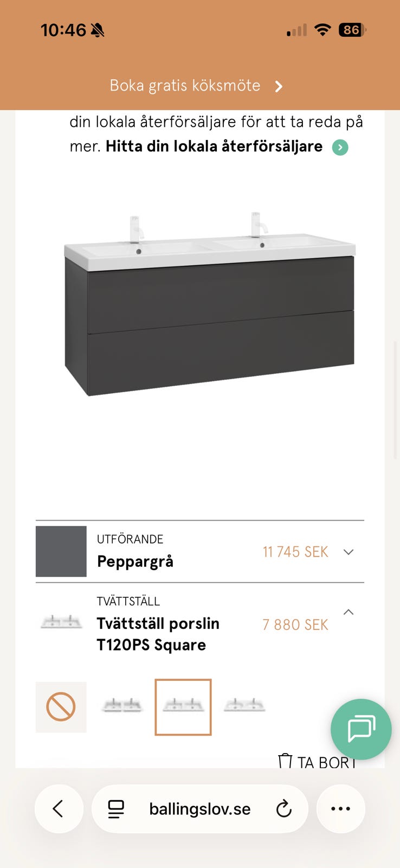Tap the Tvättställ porslin T120PS Square heading
400x868 pixels.
(x=158, y=634)
